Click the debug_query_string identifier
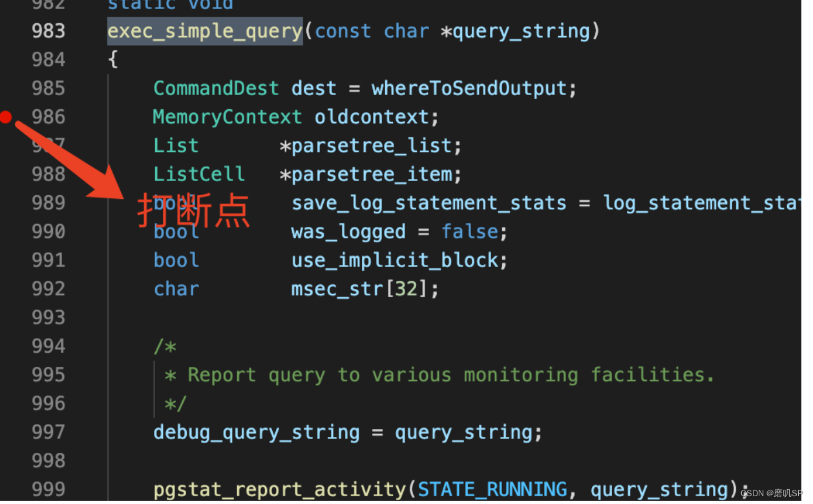This screenshot has width=813, height=504. click(257, 432)
